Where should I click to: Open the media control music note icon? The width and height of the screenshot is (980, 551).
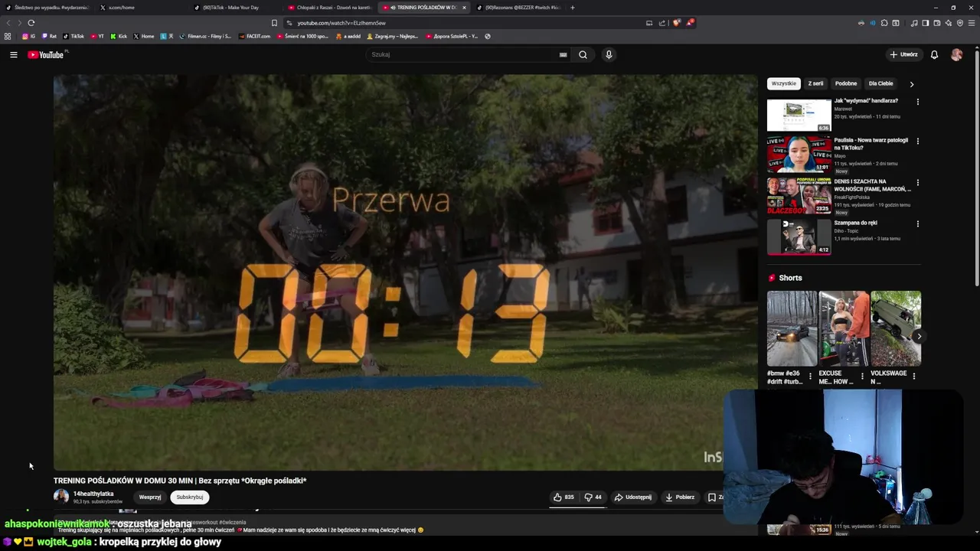coord(914,23)
